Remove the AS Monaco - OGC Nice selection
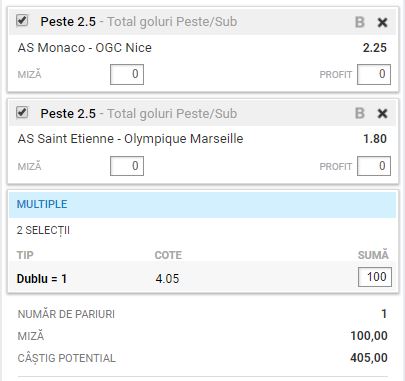 point(382,22)
